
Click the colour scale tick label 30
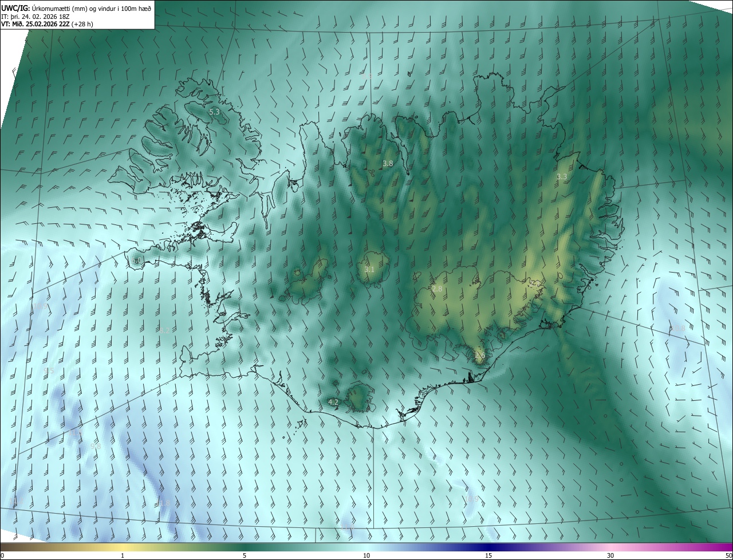[610, 555]
